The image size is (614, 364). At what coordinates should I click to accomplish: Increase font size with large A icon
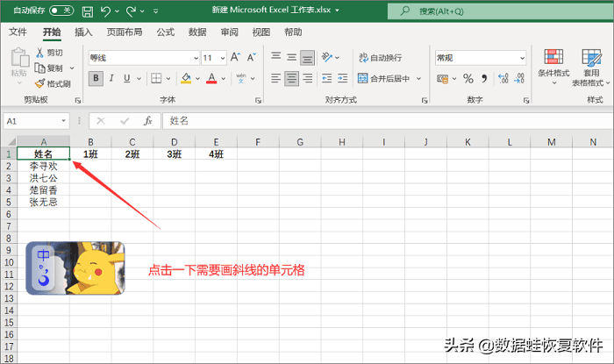pos(235,57)
